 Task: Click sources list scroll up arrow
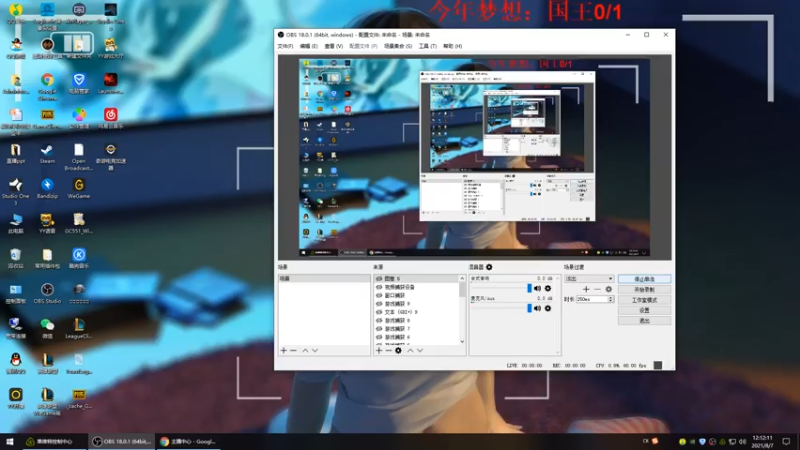tap(462, 279)
